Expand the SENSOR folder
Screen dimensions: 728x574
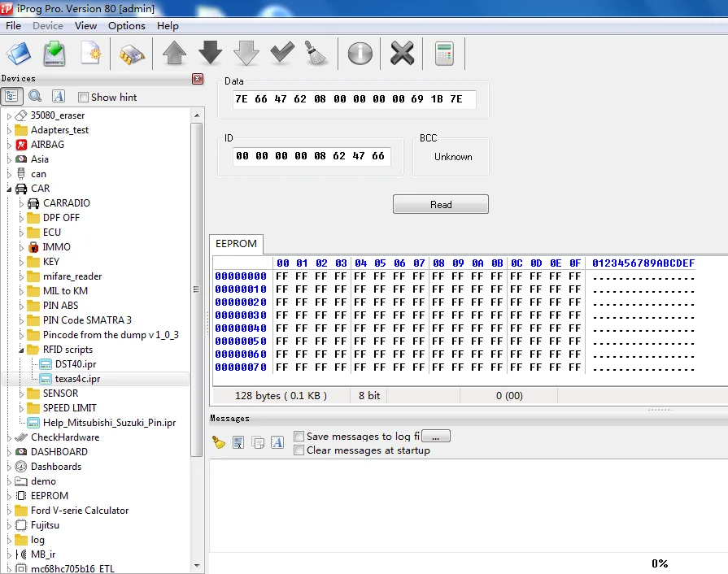(x=21, y=394)
